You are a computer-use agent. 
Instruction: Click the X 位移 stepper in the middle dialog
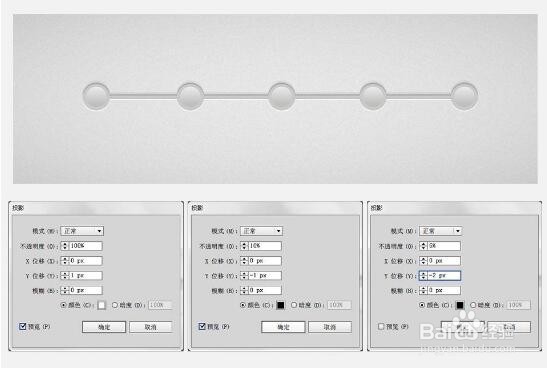244,261
